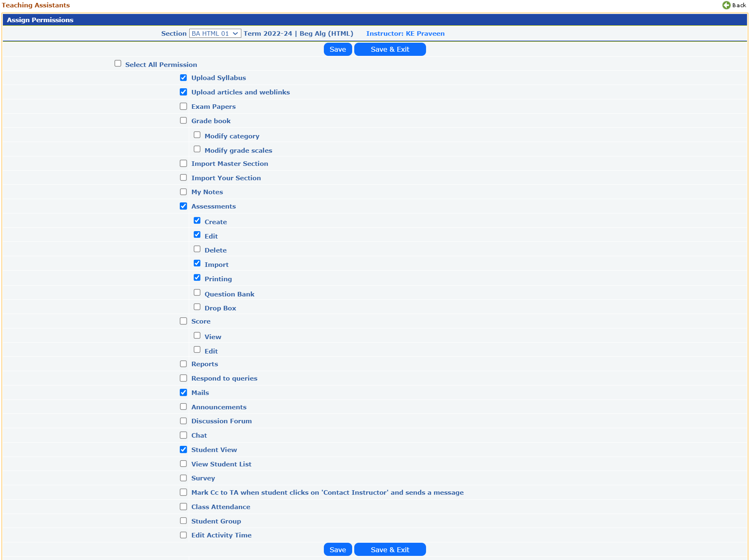Disable the Assessments permission checkbox
Screen dimensions: 754x560
183,206
